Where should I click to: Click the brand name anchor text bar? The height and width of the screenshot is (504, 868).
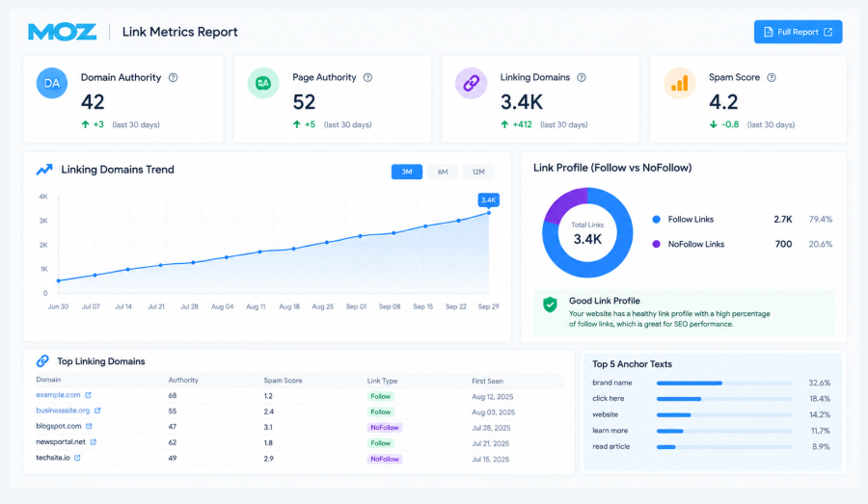[x=724, y=383]
